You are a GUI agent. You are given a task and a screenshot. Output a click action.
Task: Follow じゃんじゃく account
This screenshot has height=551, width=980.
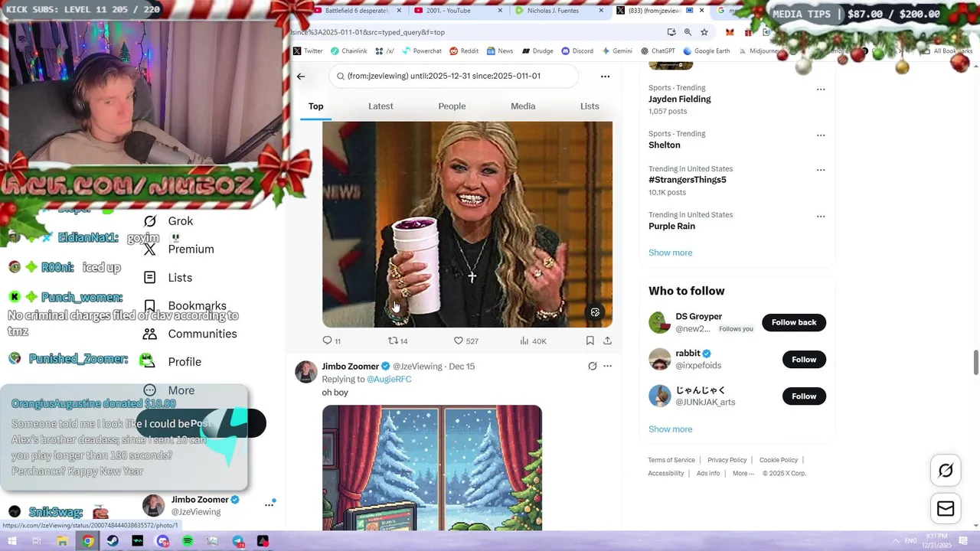804,396
